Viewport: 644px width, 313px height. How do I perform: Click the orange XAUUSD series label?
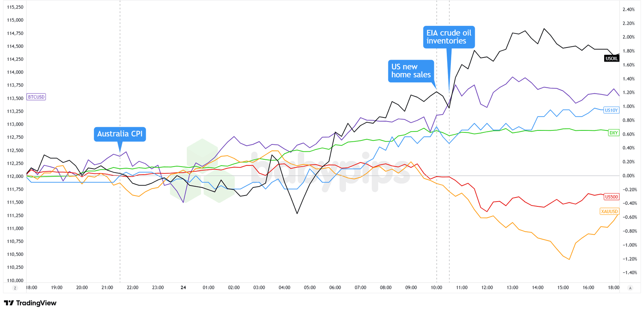(x=609, y=211)
